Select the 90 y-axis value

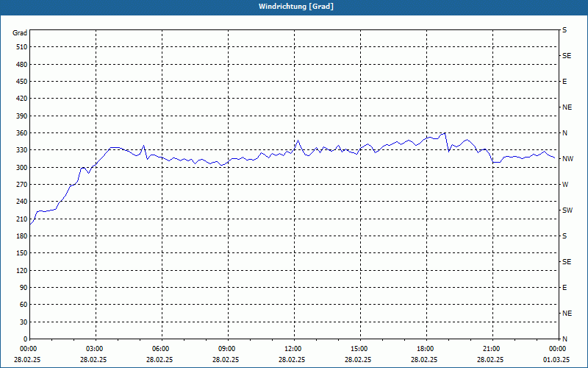click(x=24, y=288)
